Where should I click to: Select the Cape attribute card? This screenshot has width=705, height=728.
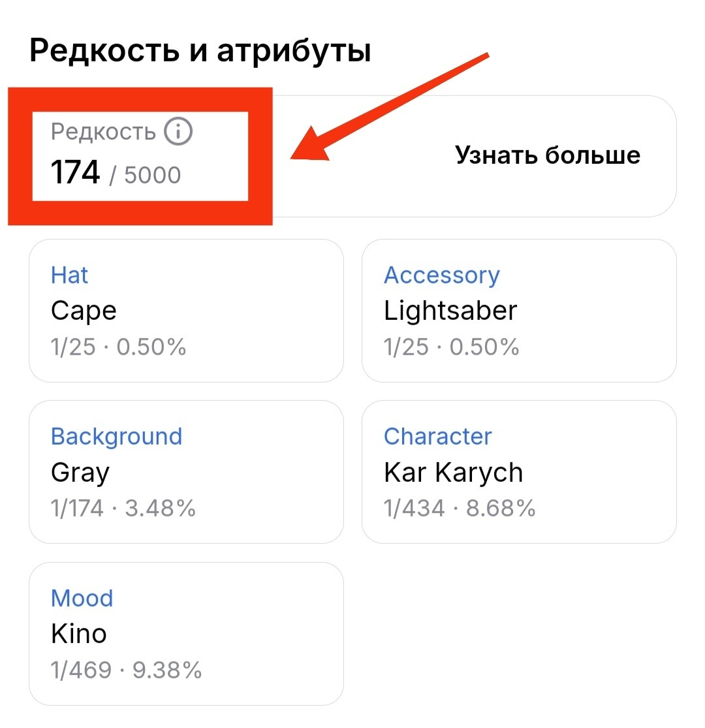pos(186,310)
